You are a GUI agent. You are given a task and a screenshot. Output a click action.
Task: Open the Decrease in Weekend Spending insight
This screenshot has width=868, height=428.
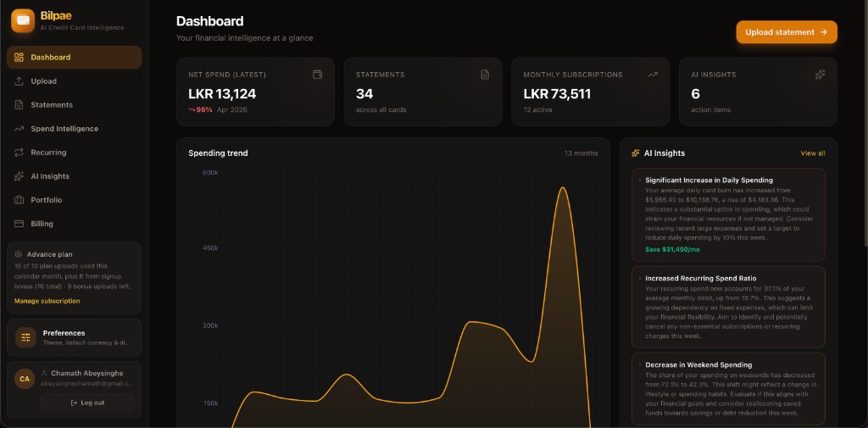pos(728,389)
